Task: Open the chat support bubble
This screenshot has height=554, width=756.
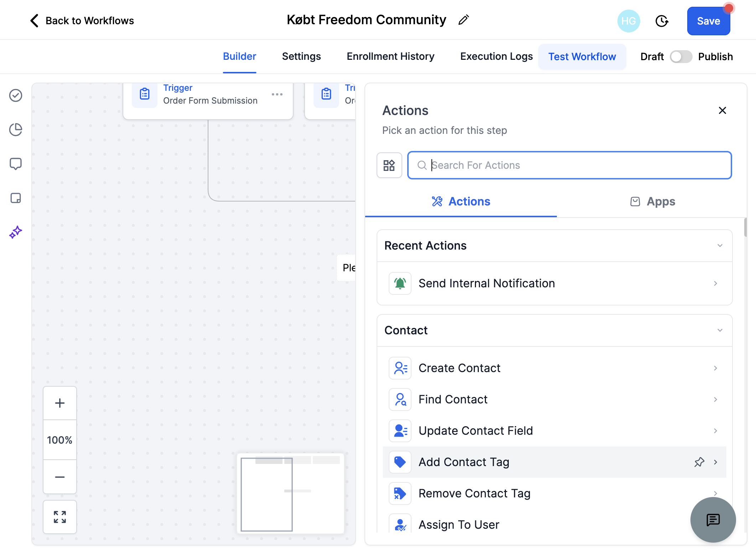Action: tap(713, 520)
